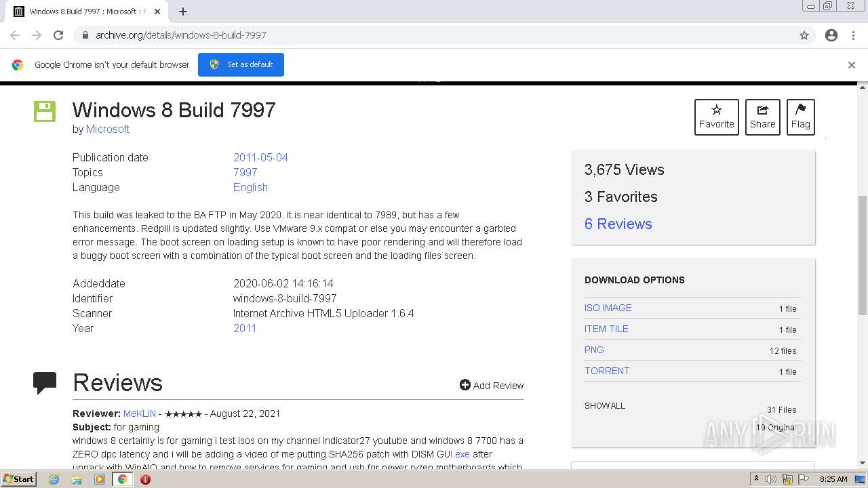Click the Favorite star button

pos(717,117)
